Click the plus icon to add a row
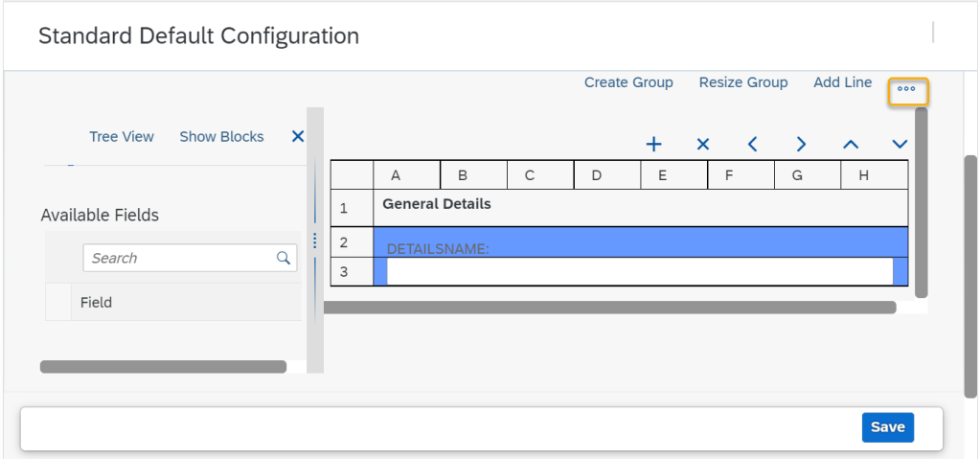Viewport: 980px width, 459px height. pos(654,145)
